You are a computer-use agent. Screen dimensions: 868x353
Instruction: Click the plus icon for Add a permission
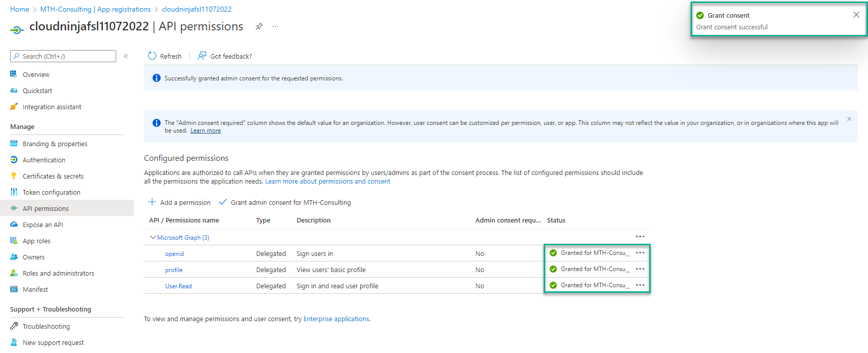pyautogui.click(x=152, y=202)
